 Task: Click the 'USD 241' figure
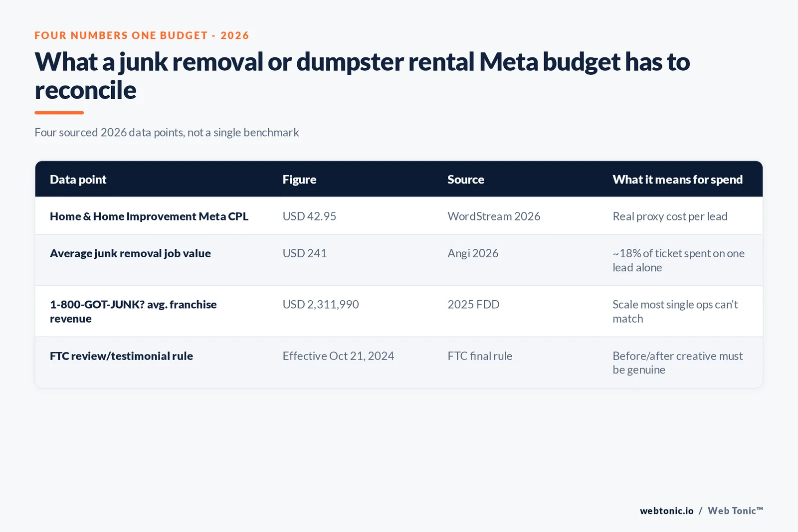pos(304,253)
